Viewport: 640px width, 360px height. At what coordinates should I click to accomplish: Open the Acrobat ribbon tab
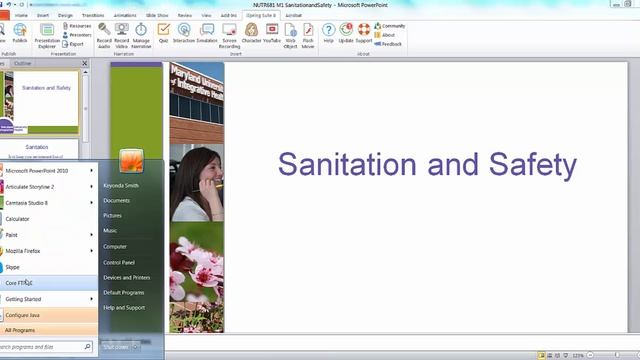293,15
